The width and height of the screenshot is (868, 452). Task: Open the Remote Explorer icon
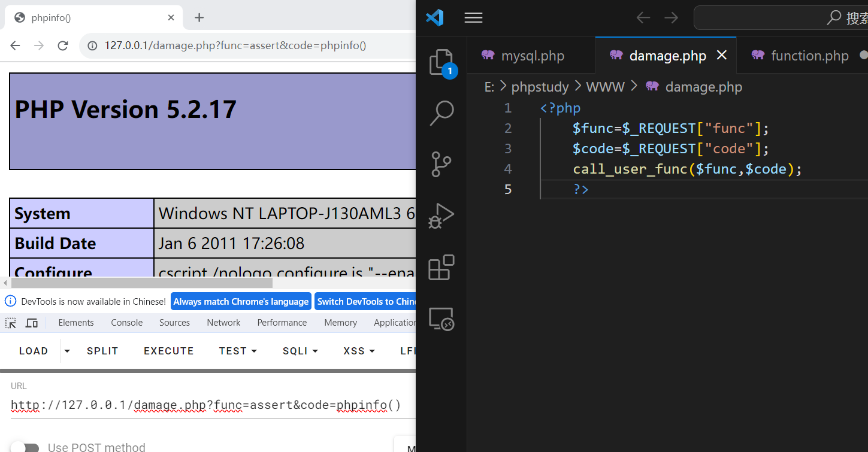pos(441,318)
